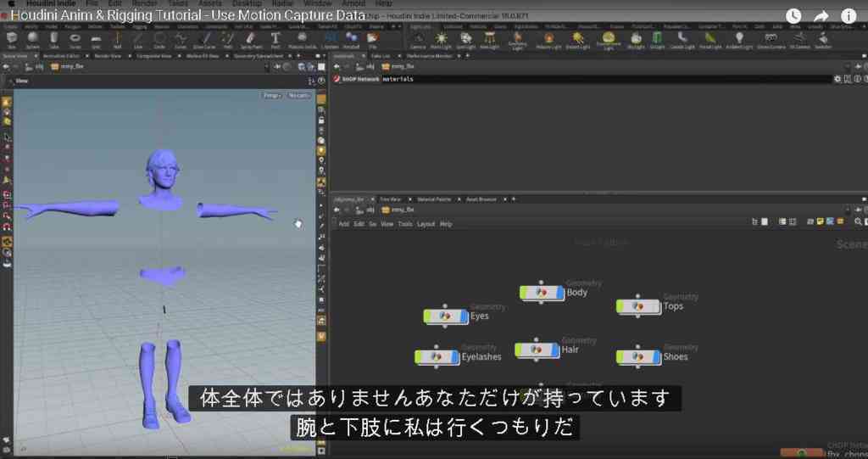
Task: Select the File shelf tool
Action: (373, 39)
